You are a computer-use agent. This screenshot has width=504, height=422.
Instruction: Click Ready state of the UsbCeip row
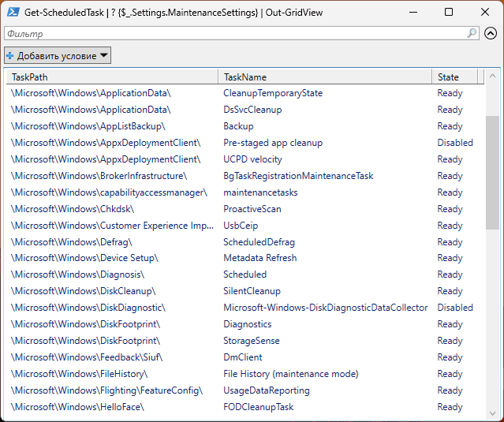[x=450, y=226]
